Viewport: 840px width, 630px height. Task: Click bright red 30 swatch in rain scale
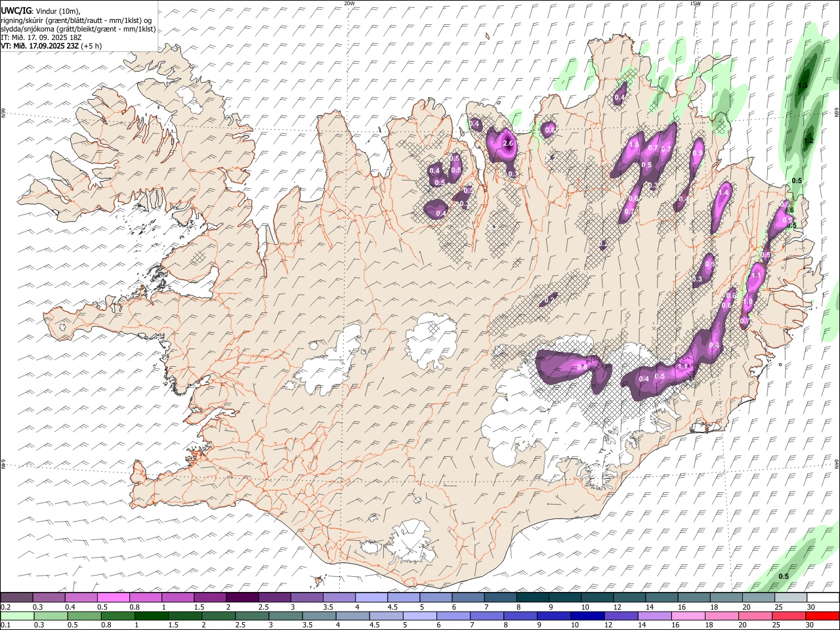point(822,616)
